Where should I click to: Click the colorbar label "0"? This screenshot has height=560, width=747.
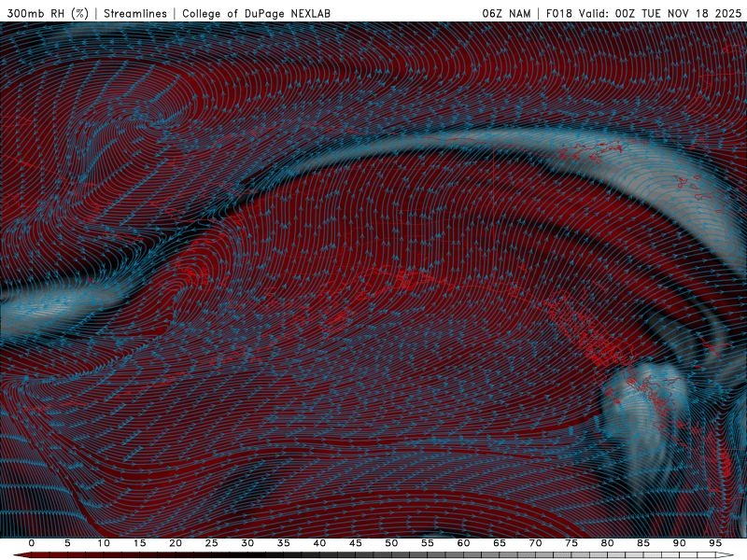pyautogui.click(x=32, y=543)
